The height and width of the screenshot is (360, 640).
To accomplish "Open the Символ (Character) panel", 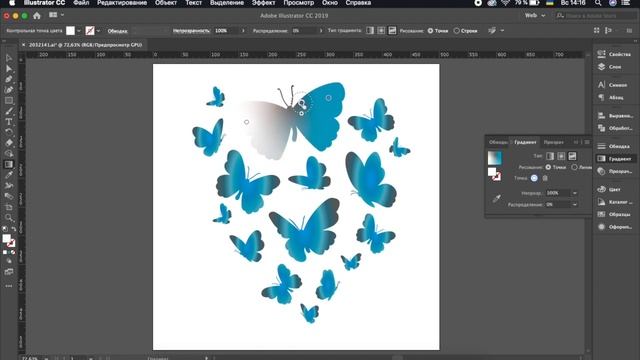I will click(612, 85).
